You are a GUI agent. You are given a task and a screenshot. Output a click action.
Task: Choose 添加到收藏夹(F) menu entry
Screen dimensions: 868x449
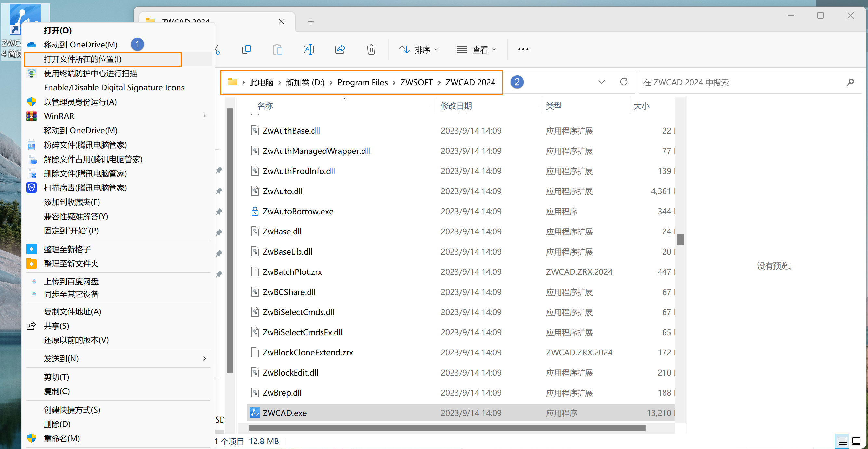[x=118, y=202]
